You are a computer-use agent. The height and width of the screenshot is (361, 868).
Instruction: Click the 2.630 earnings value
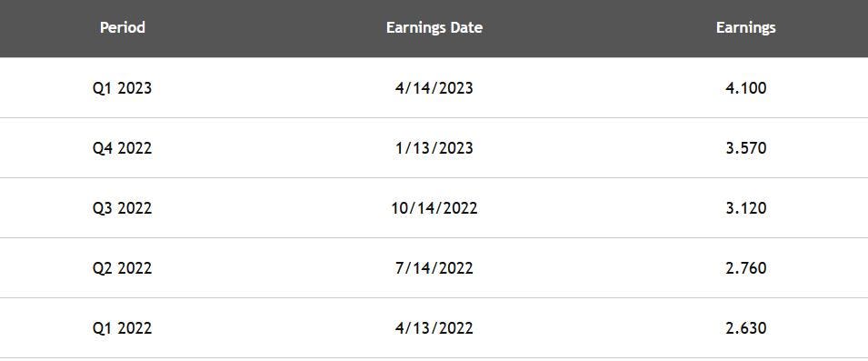click(x=745, y=328)
